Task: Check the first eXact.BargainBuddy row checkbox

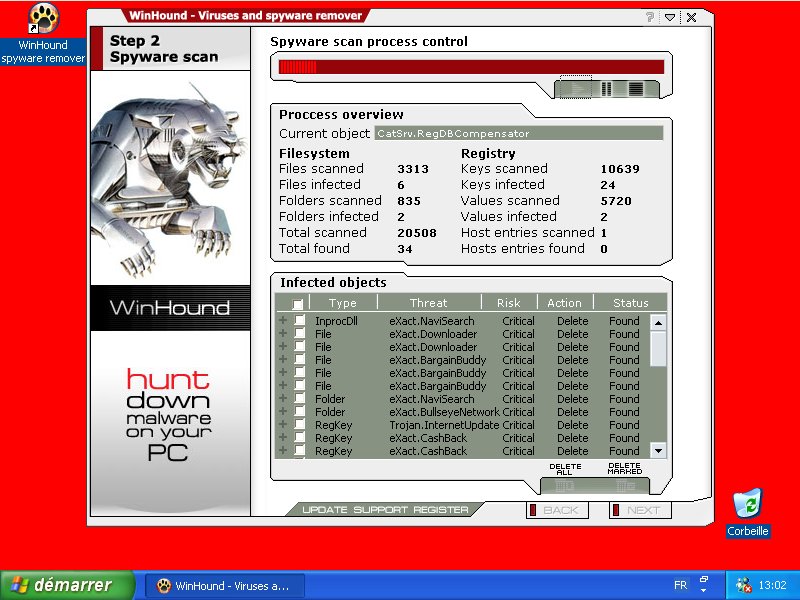Action: tap(299, 360)
